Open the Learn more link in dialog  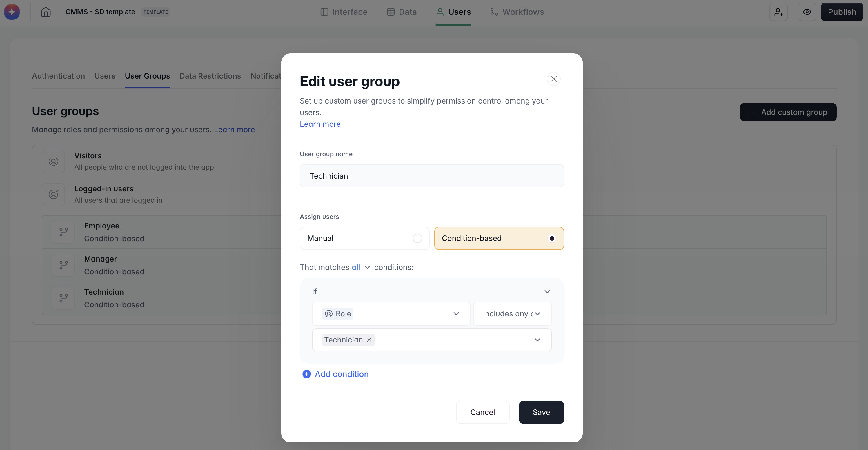[320, 124]
